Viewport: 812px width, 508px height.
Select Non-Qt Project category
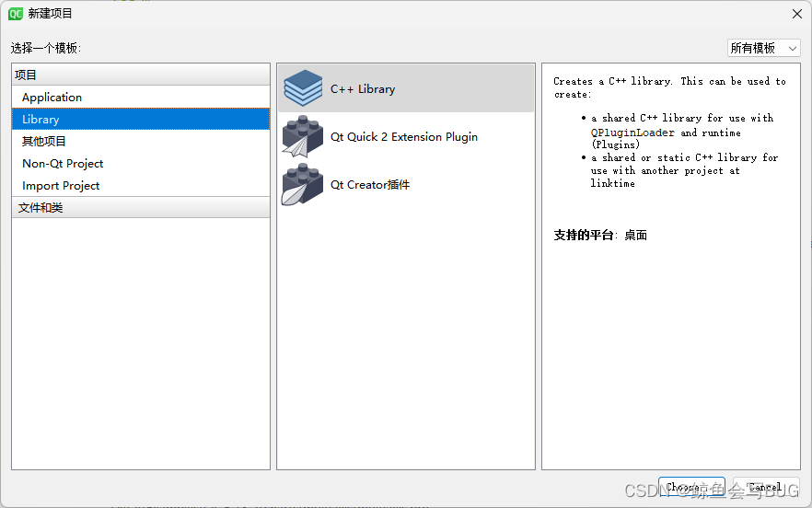point(141,163)
